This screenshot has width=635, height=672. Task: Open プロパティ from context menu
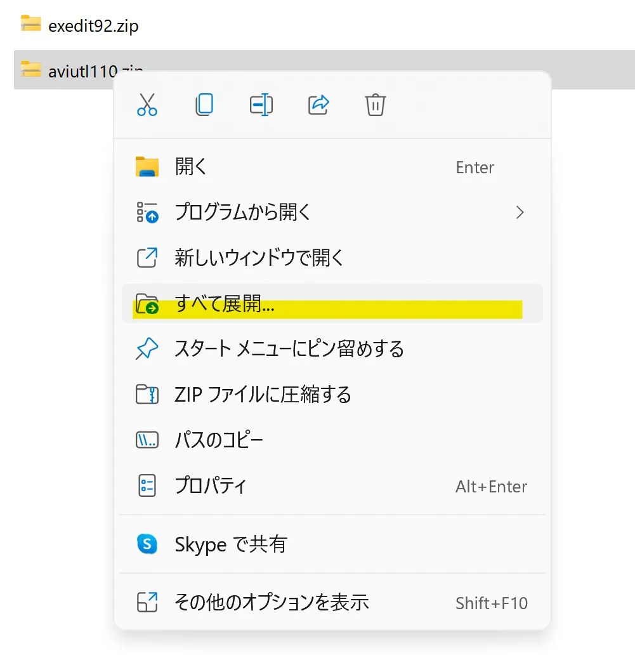coord(332,485)
